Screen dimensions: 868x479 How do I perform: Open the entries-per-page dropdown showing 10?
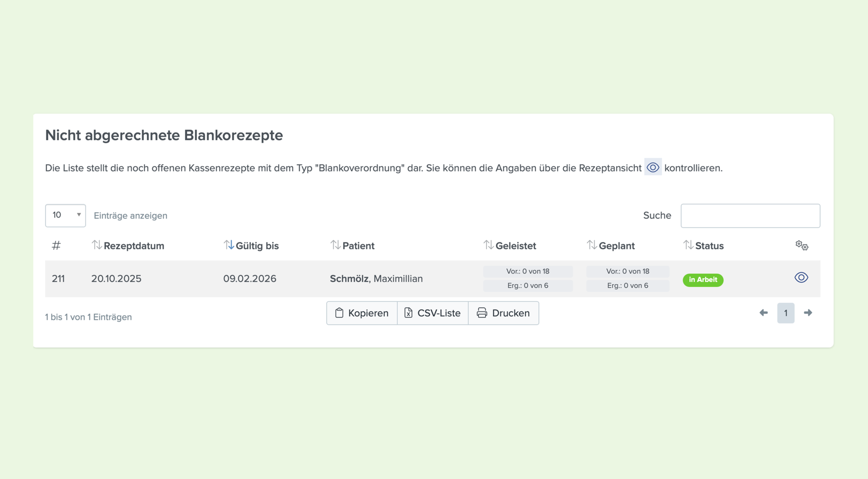click(x=66, y=215)
